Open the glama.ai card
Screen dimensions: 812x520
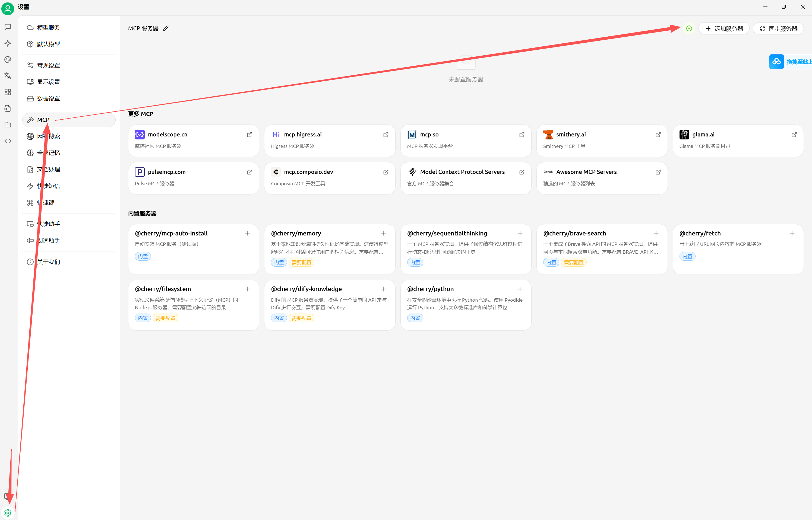point(738,141)
